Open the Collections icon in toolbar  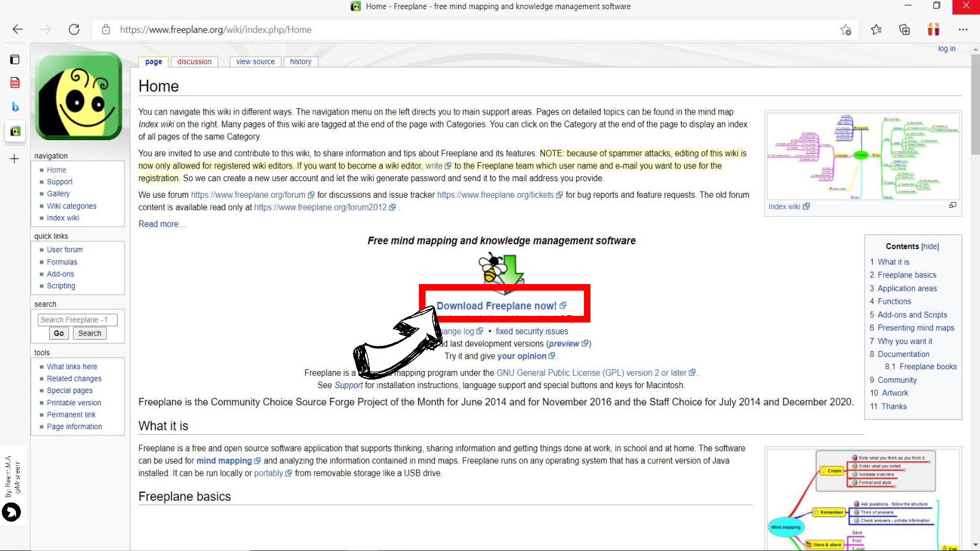click(x=905, y=29)
